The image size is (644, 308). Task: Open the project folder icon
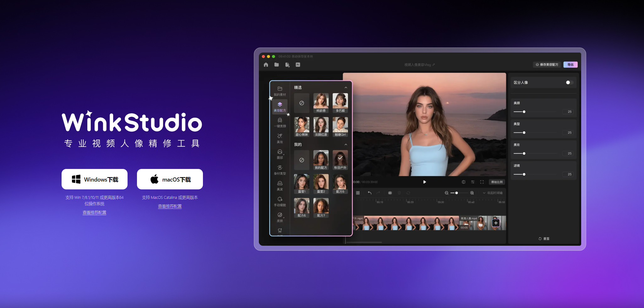point(276,64)
